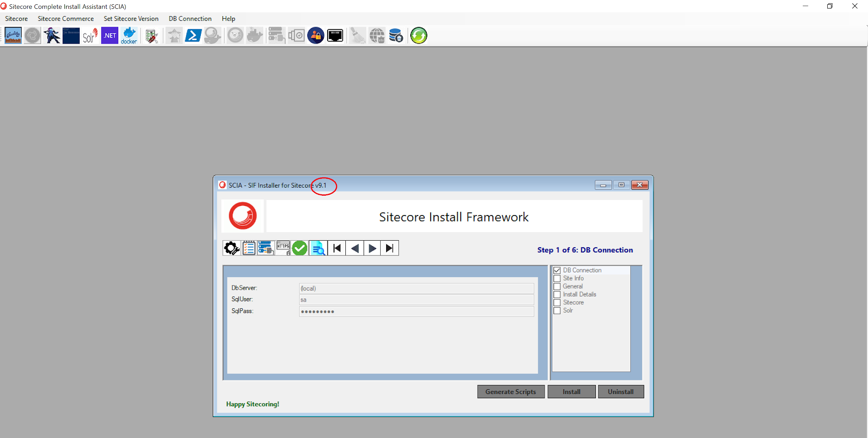Click the server plug icon in installer
This screenshot has height=438, width=868.
pos(266,248)
